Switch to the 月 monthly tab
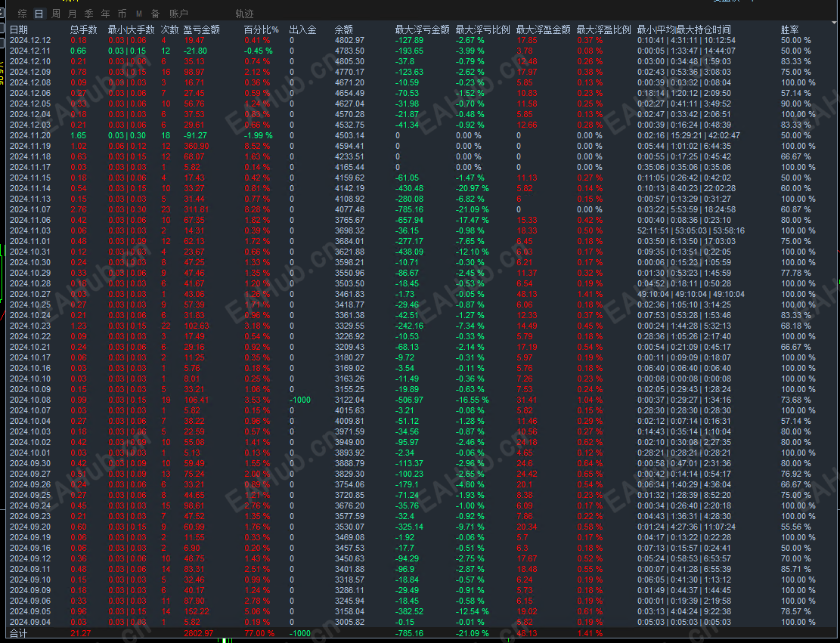The width and height of the screenshot is (840, 643). point(73,14)
